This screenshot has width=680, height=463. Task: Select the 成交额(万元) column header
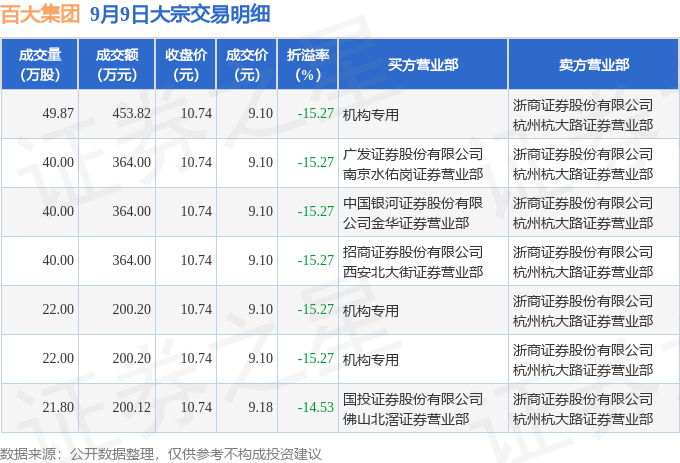[x=117, y=65]
